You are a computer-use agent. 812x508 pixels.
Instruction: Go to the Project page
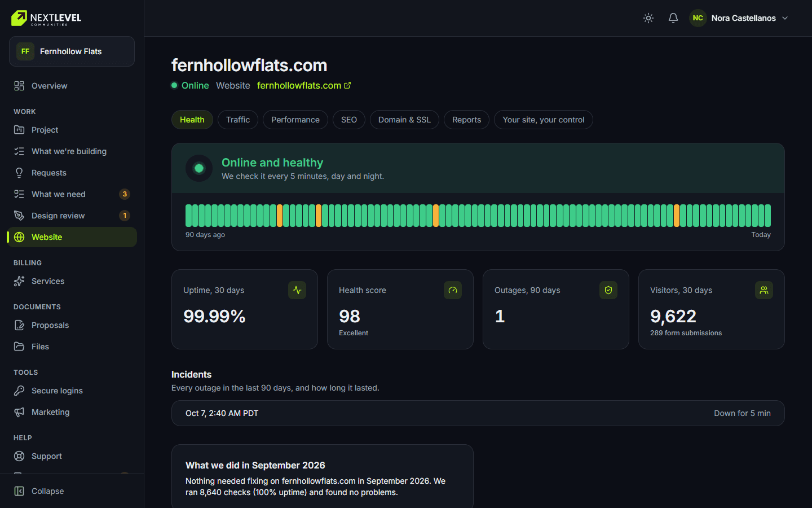coord(72,130)
